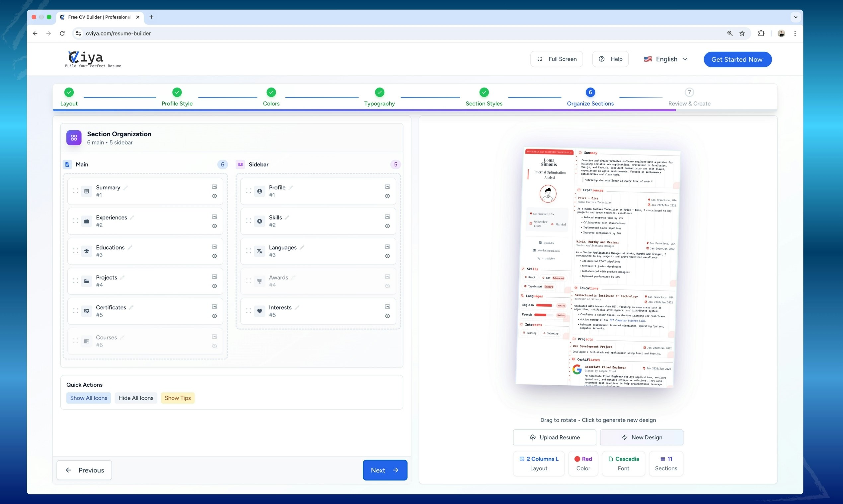This screenshot has height=504, width=843.
Task: Click the Red color chip
Action: [x=583, y=463]
